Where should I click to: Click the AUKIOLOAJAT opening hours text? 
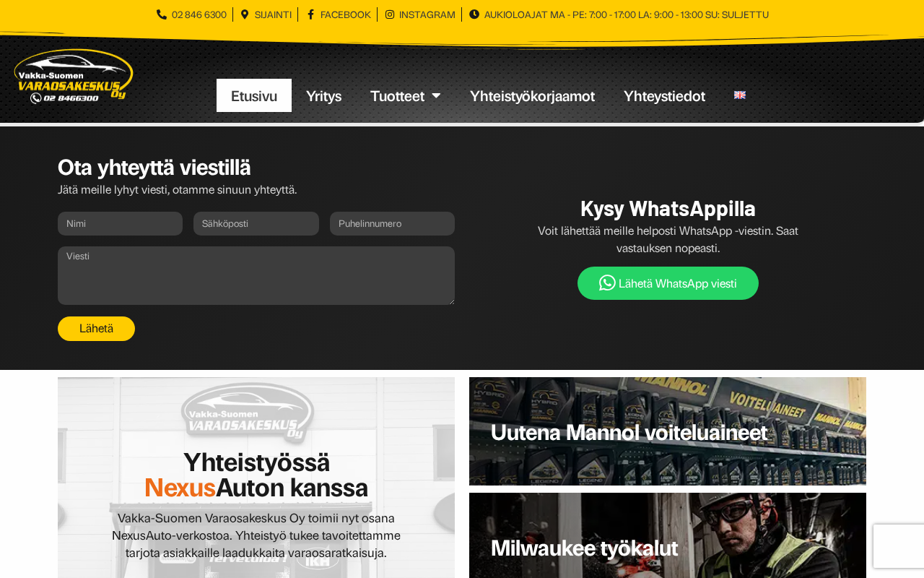[x=626, y=14]
